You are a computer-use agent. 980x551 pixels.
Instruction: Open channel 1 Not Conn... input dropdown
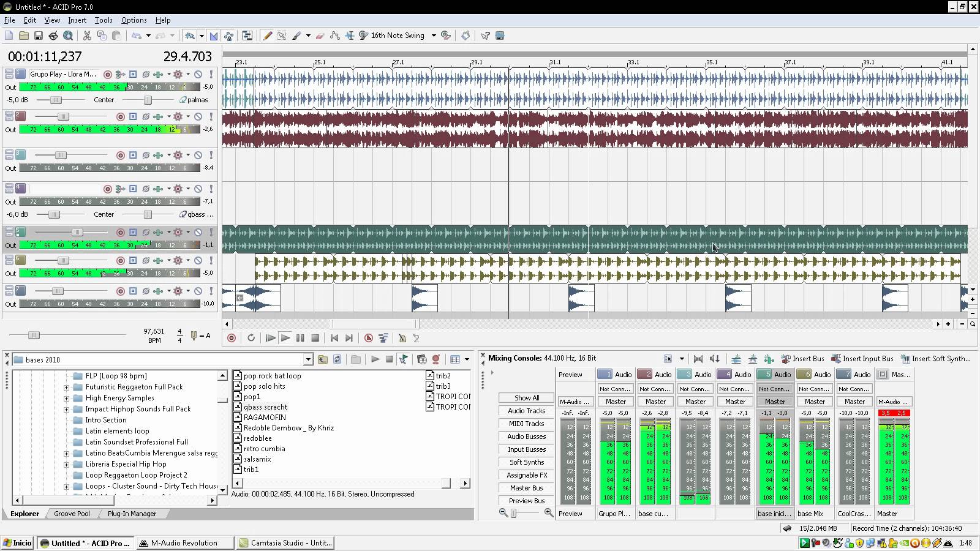tap(615, 389)
